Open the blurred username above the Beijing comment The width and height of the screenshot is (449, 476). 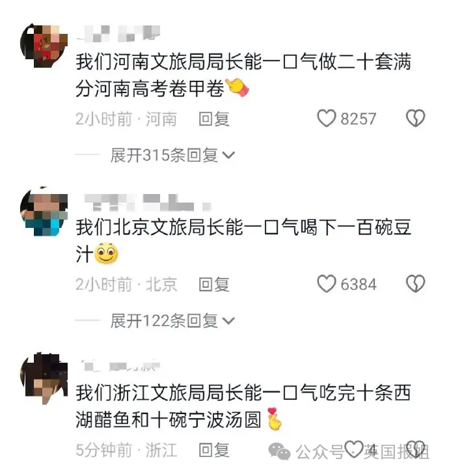[147, 203]
